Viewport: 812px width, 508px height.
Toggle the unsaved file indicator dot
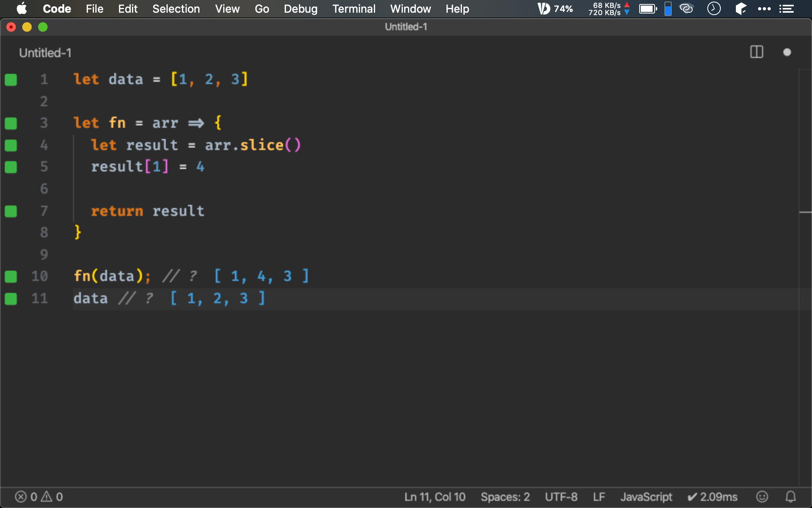(x=787, y=52)
